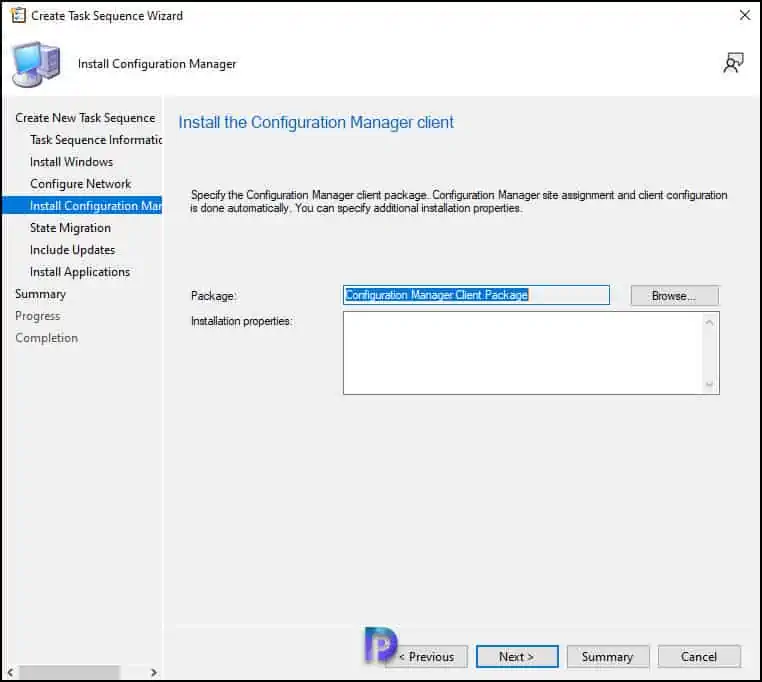Go back with the Previous button
Viewport: 762px width, 682px height.
point(426,656)
